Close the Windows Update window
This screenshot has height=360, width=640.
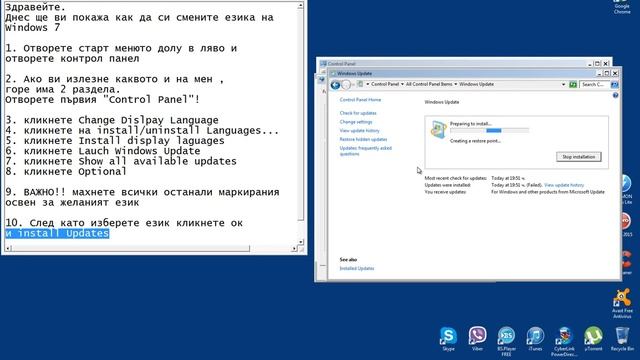click(x=615, y=73)
